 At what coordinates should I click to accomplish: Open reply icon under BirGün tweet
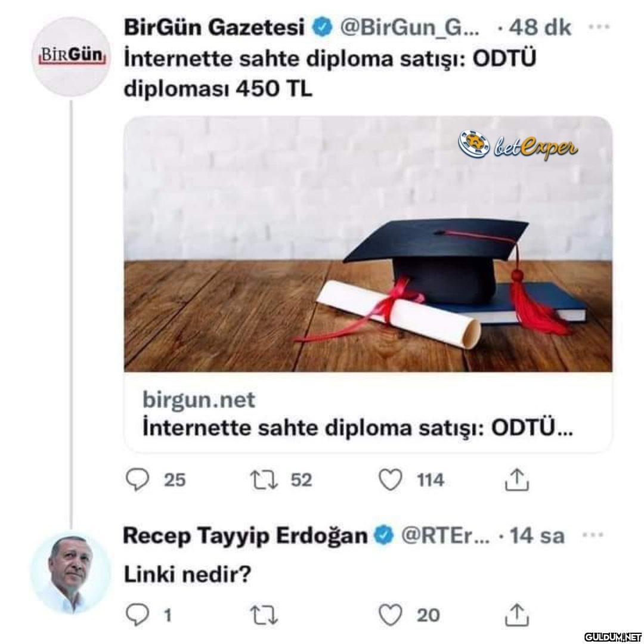(x=138, y=479)
